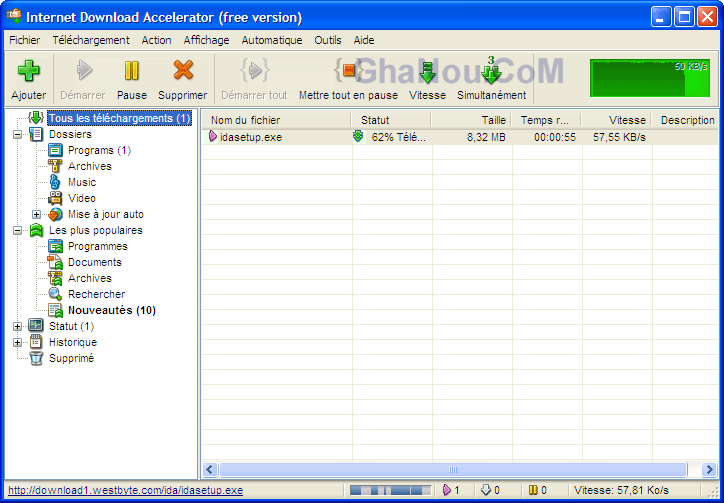Select the Video category icon
Image resolution: width=724 pixels, height=503 pixels.
55,198
